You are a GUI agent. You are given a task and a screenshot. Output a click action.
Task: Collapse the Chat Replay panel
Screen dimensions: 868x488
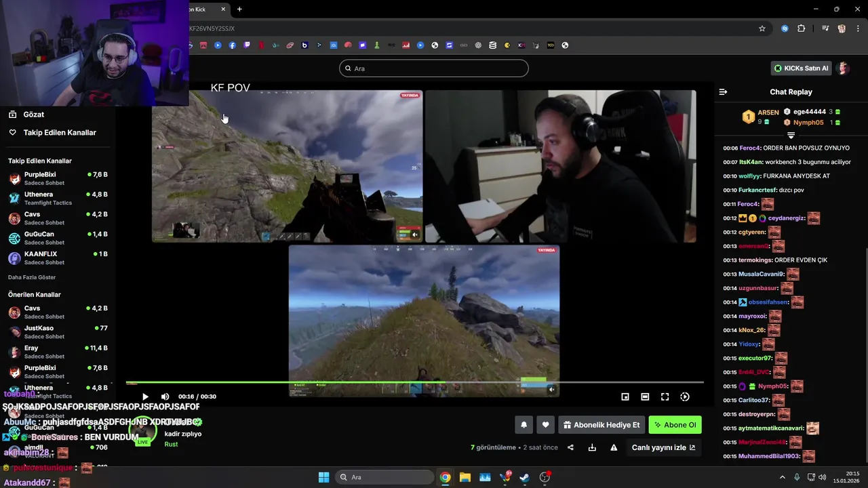tap(723, 91)
